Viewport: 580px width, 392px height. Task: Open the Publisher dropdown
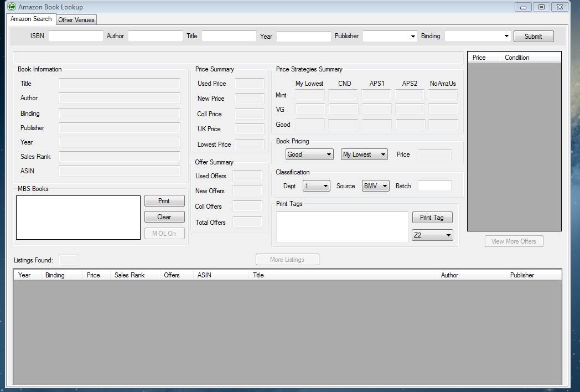(x=390, y=36)
